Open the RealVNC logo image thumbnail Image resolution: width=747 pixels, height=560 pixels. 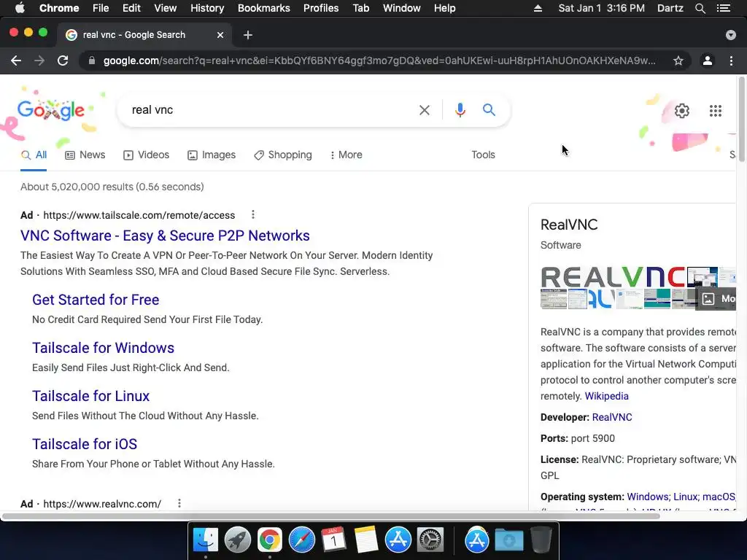pyautogui.click(x=613, y=276)
